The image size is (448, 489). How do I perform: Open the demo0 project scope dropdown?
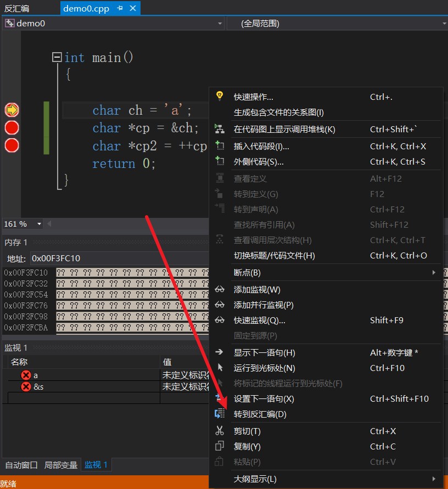point(220,24)
